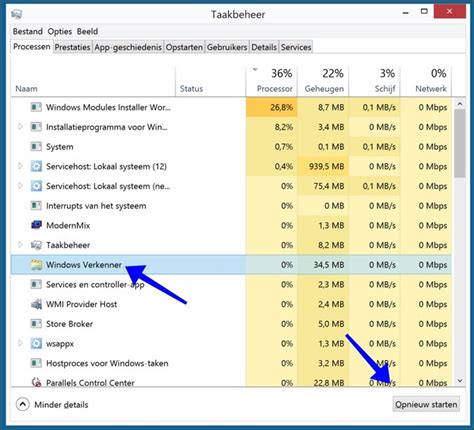
Task: Click the Services en controller-app icon
Action: [x=36, y=284]
